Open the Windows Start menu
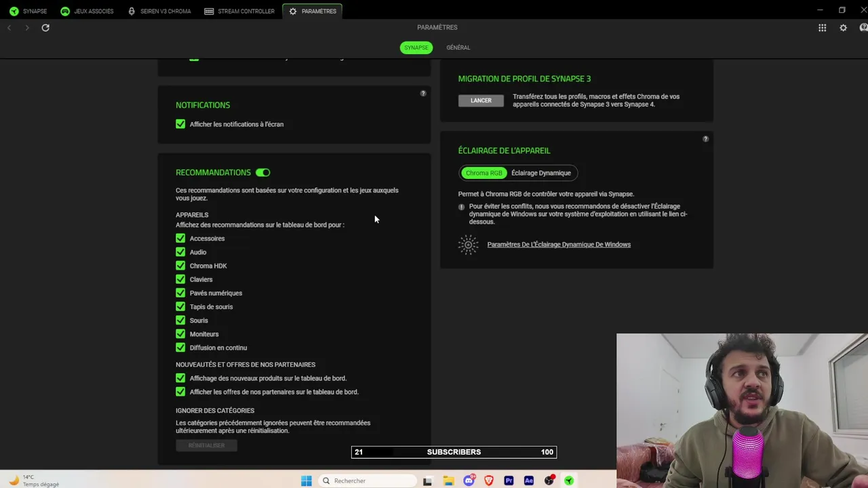The width and height of the screenshot is (868, 488). (306, 481)
